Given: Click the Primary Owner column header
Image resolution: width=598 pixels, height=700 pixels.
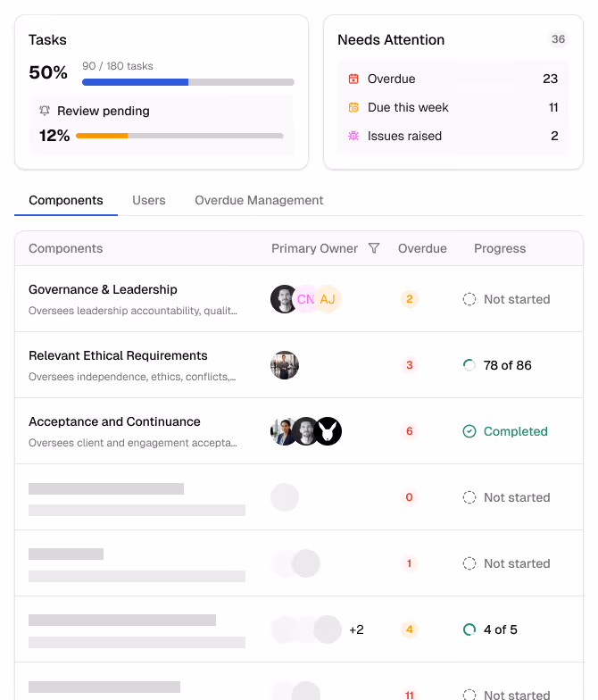Looking at the screenshot, I should pyautogui.click(x=314, y=248).
